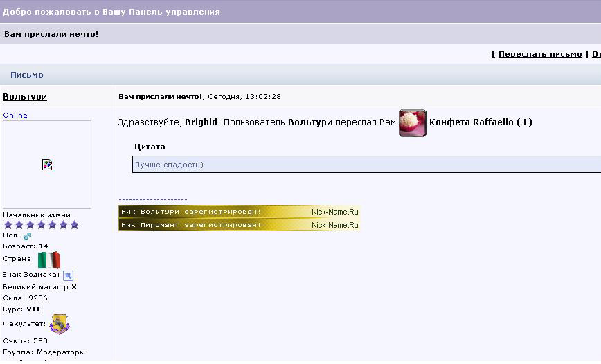This screenshot has width=601, height=364.
Task: Click the Вам прислали нечто! page title
Action: [51, 34]
